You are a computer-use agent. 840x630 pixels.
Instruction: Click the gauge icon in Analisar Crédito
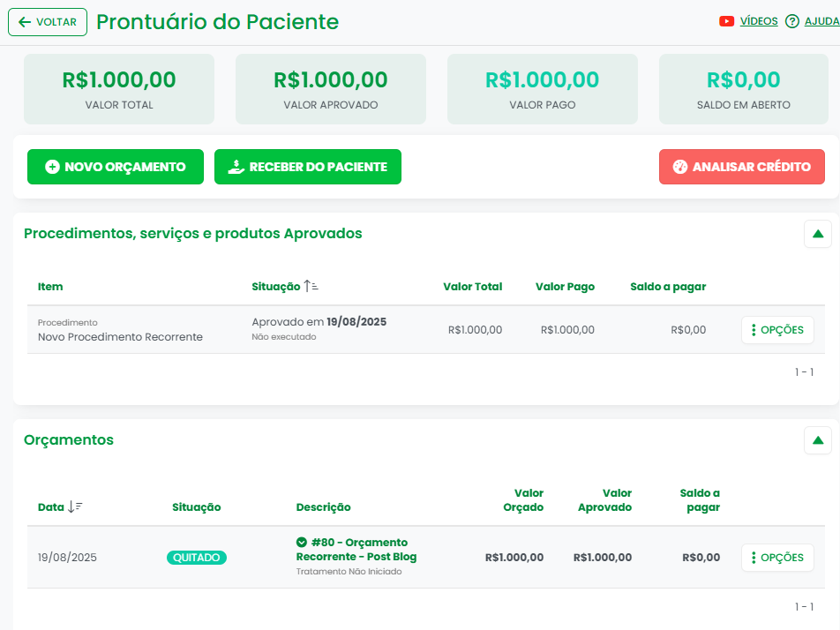tap(679, 167)
